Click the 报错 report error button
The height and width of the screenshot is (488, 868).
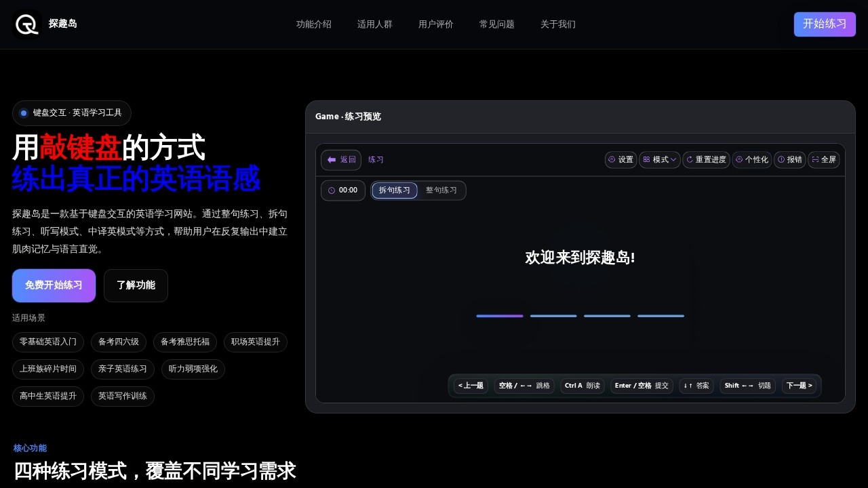click(x=789, y=160)
